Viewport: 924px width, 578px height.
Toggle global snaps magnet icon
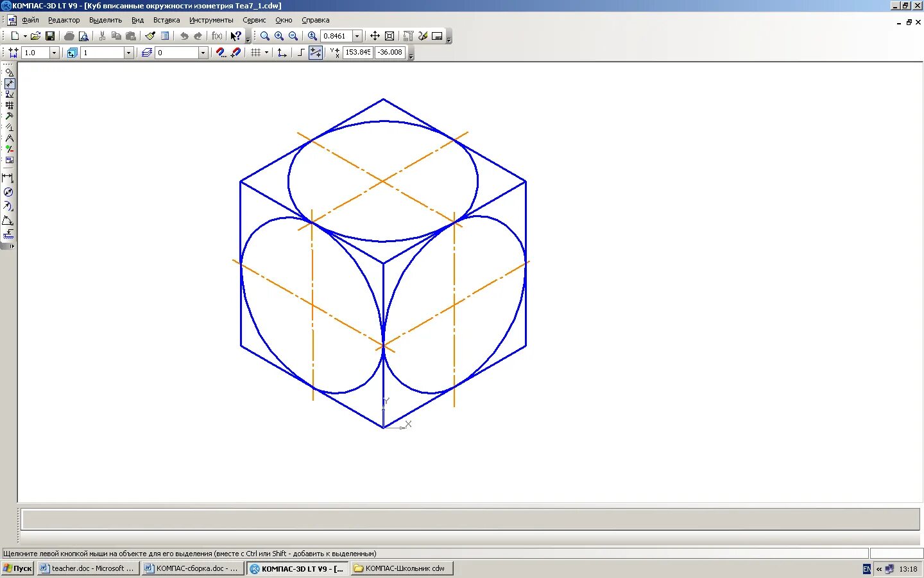click(x=221, y=53)
